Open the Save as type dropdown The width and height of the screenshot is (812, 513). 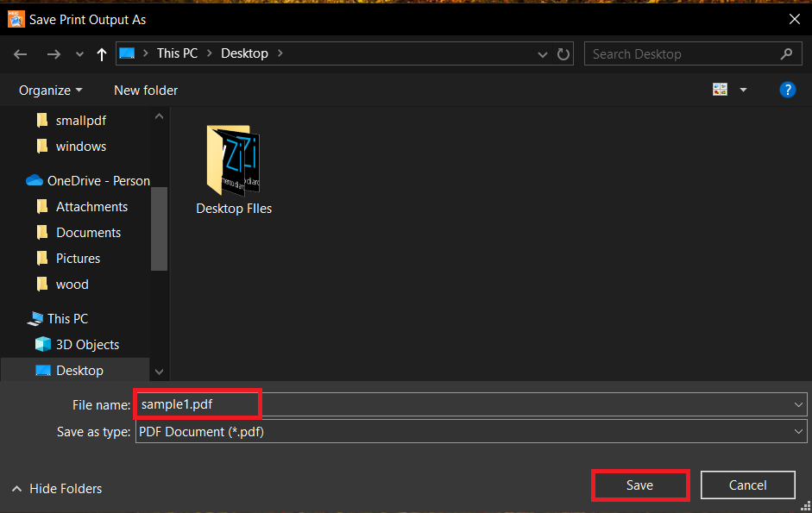[x=798, y=431]
